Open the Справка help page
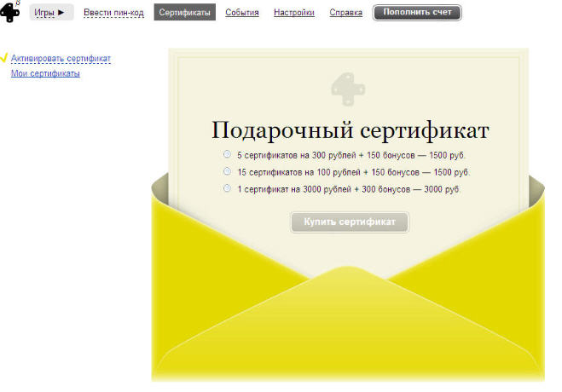 click(346, 13)
